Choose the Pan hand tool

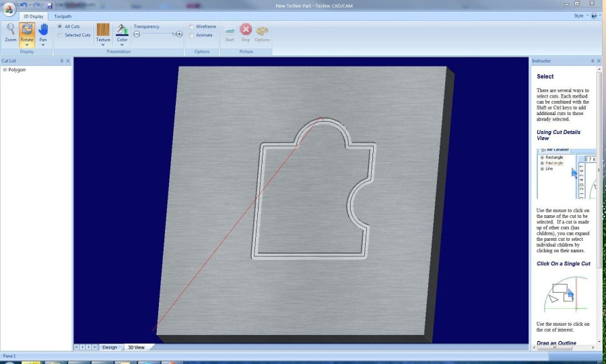coord(43,32)
